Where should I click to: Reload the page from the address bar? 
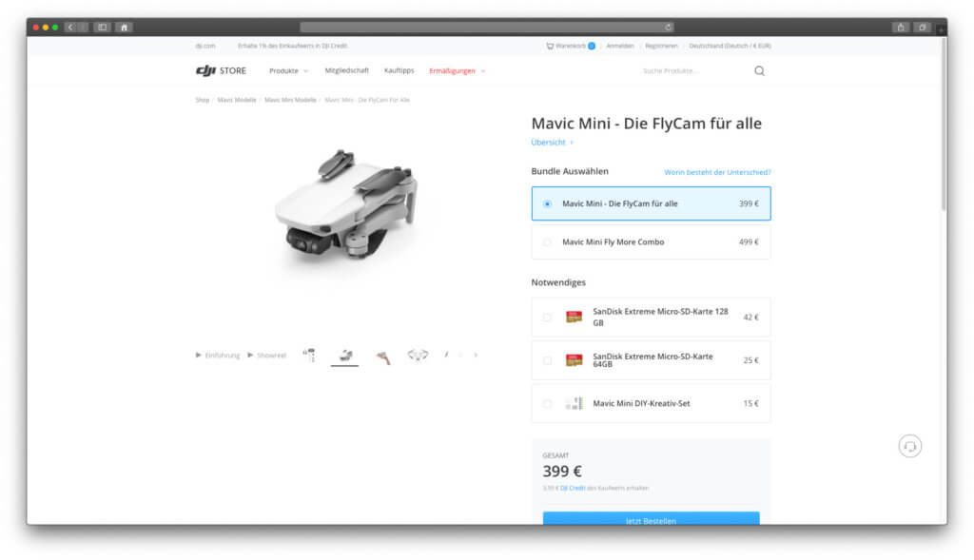(x=668, y=28)
